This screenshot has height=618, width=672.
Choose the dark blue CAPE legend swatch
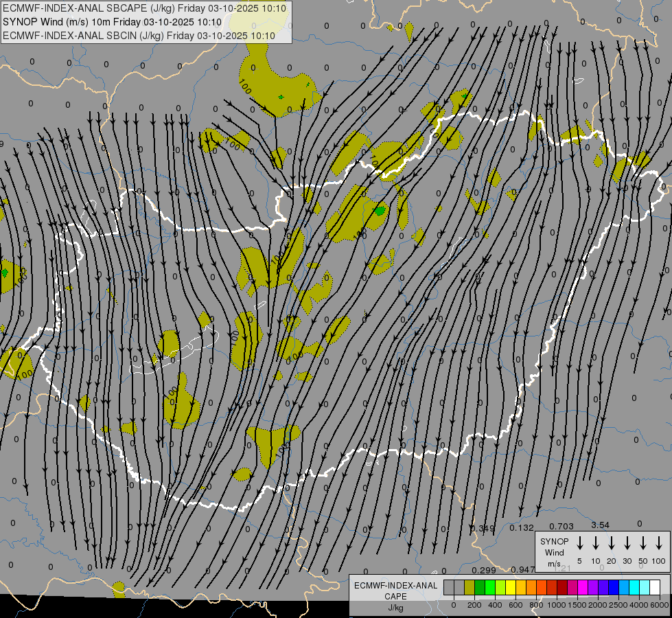click(614, 588)
